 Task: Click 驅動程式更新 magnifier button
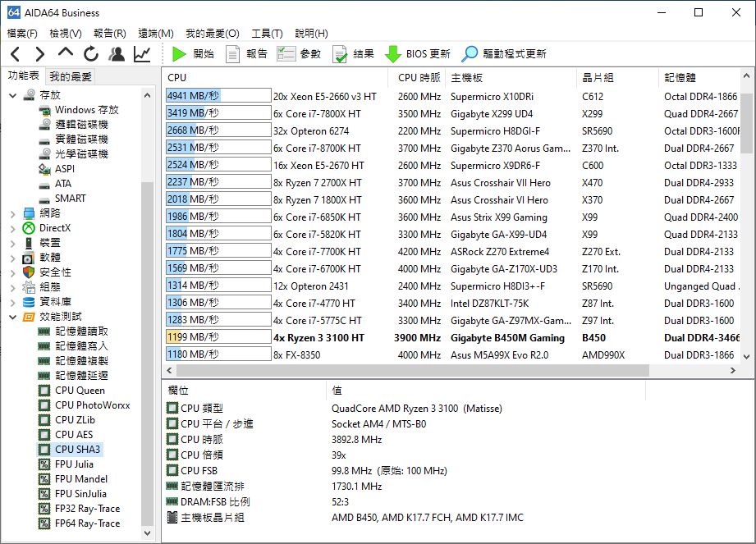[504, 54]
